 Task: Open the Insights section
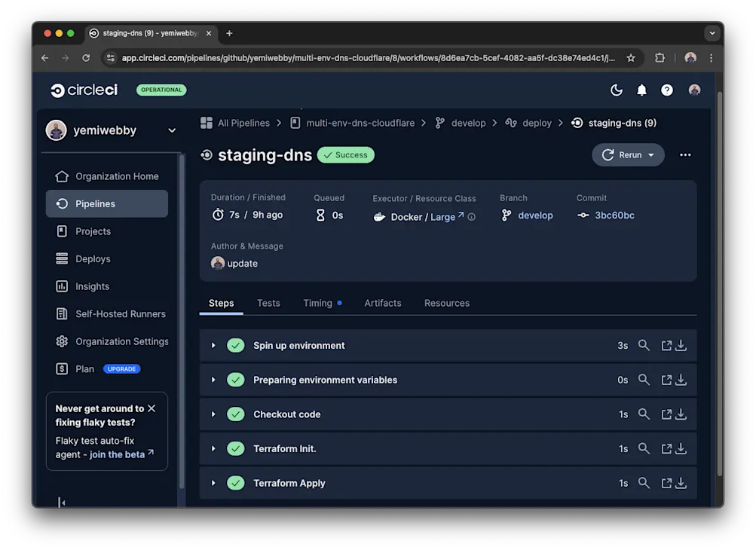[92, 286]
